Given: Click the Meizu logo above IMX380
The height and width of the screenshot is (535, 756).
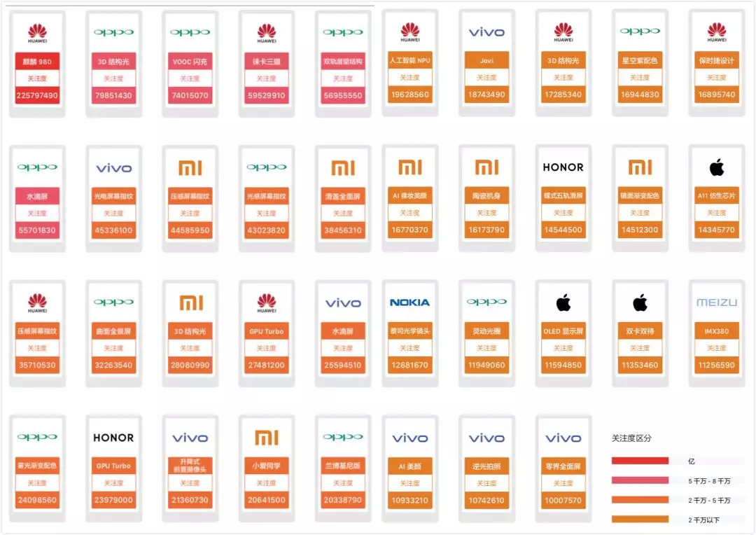Looking at the screenshot, I should click(x=717, y=303).
